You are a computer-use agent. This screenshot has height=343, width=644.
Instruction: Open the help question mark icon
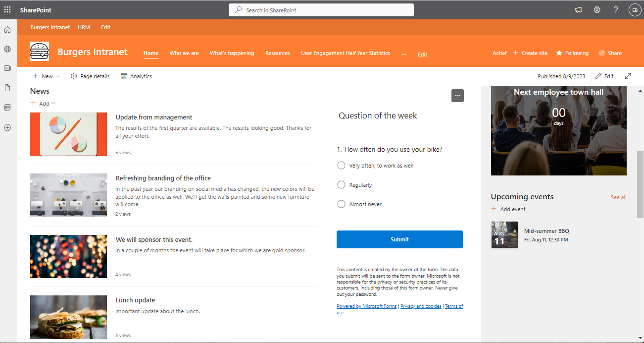(x=616, y=10)
